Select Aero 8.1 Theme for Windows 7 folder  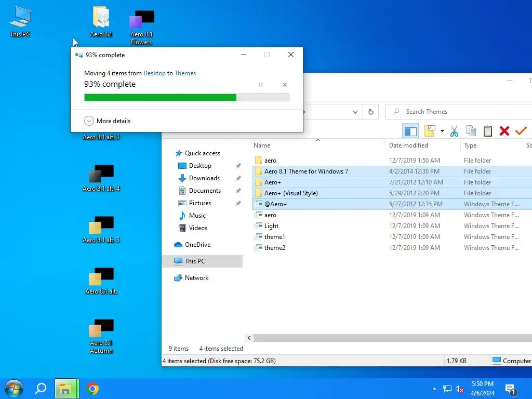pos(392,171)
